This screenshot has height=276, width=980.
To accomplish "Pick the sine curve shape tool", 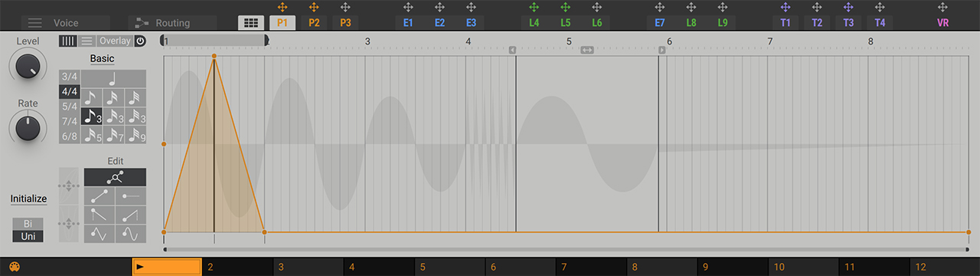I will (131, 234).
